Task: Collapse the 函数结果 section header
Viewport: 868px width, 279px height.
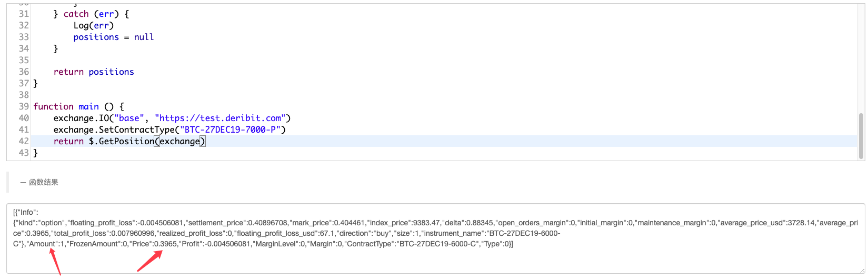Action: click(x=39, y=182)
